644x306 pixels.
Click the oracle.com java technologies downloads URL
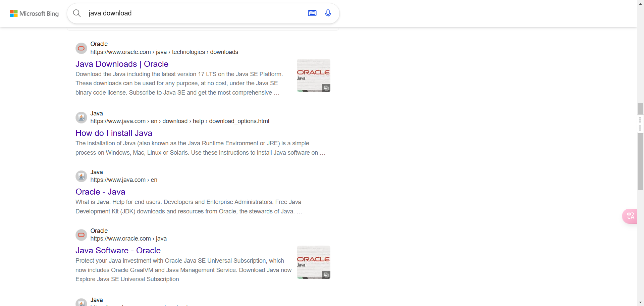click(164, 52)
